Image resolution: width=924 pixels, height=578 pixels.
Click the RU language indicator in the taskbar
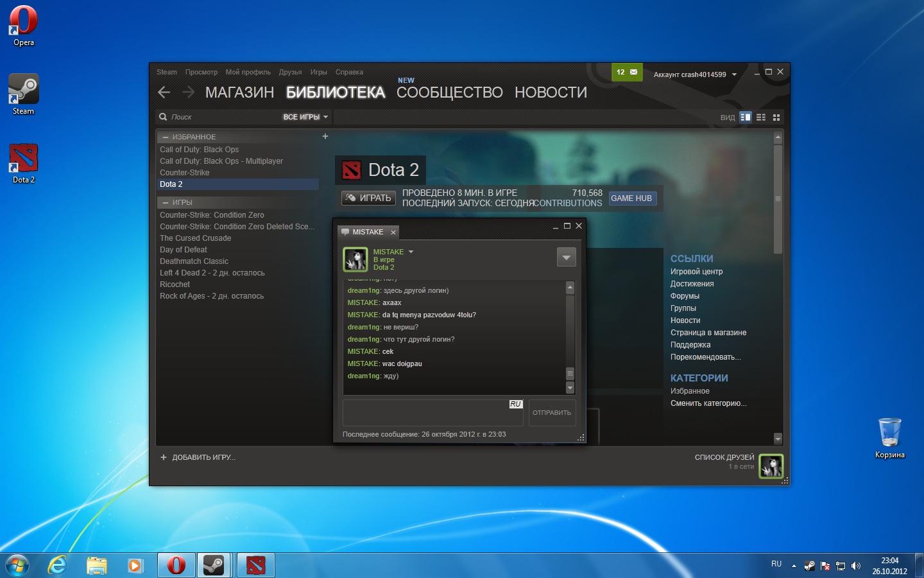click(776, 564)
